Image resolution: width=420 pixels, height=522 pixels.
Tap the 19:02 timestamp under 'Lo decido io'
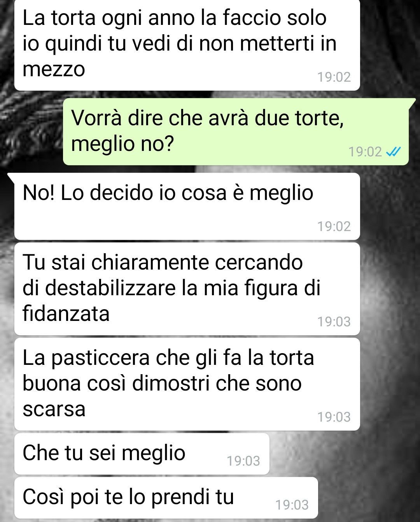click(334, 226)
